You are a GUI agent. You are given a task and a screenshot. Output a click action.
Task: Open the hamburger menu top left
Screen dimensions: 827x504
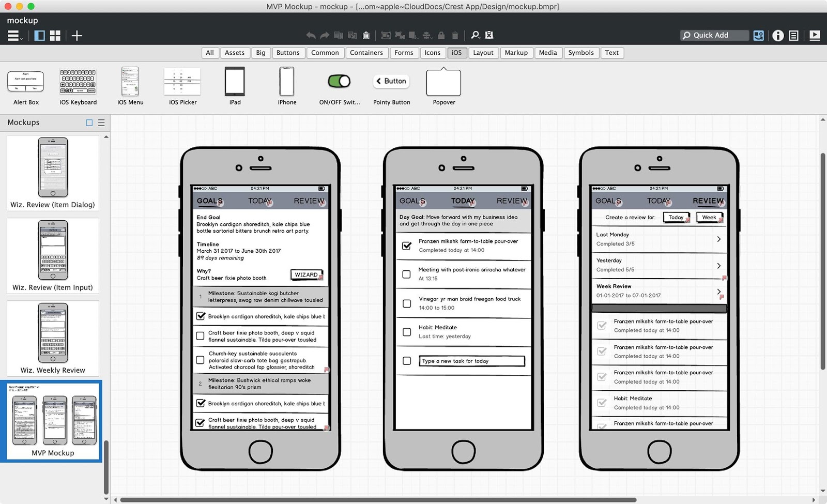coord(13,35)
